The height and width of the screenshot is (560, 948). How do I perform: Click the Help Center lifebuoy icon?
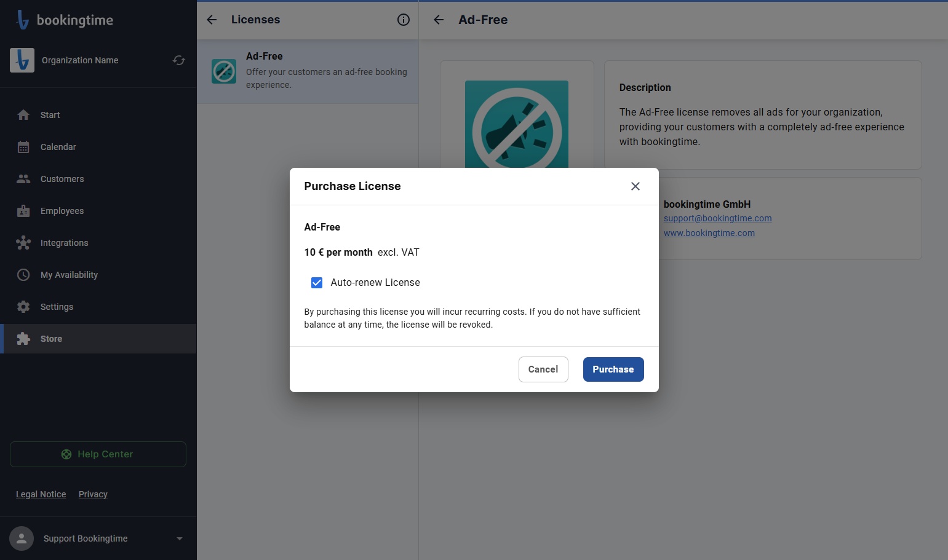point(66,454)
